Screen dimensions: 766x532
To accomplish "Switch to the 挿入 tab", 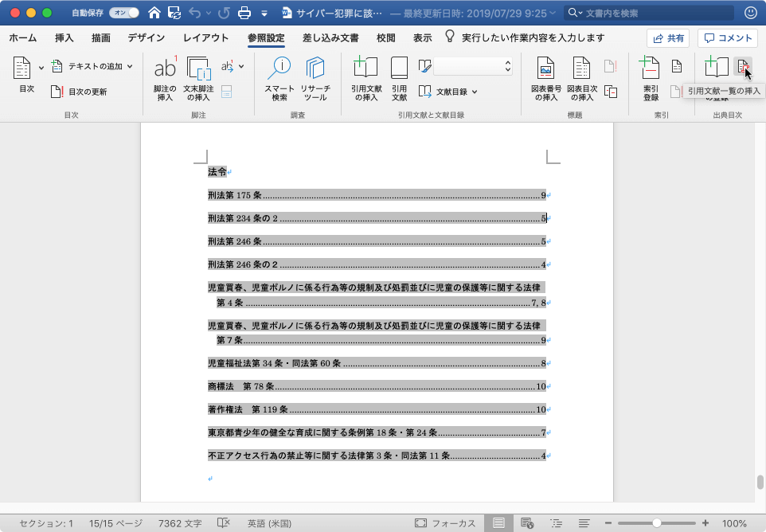I will [x=64, y=38].
